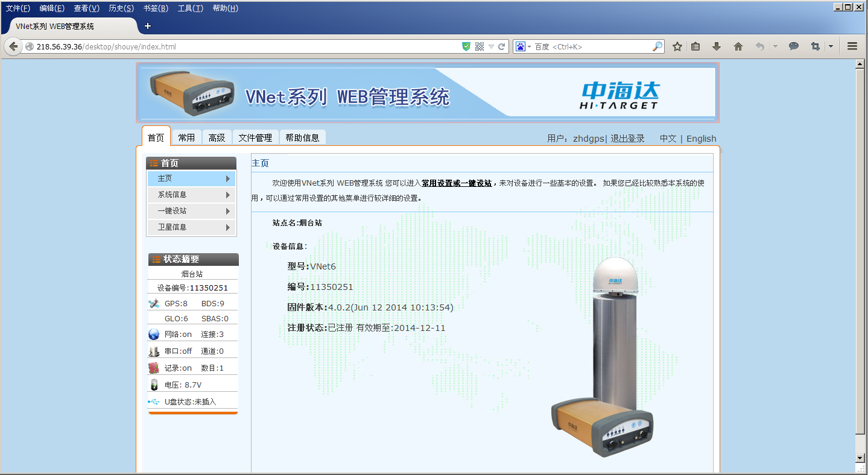Open the hamburger browser menu

point(852,46)
